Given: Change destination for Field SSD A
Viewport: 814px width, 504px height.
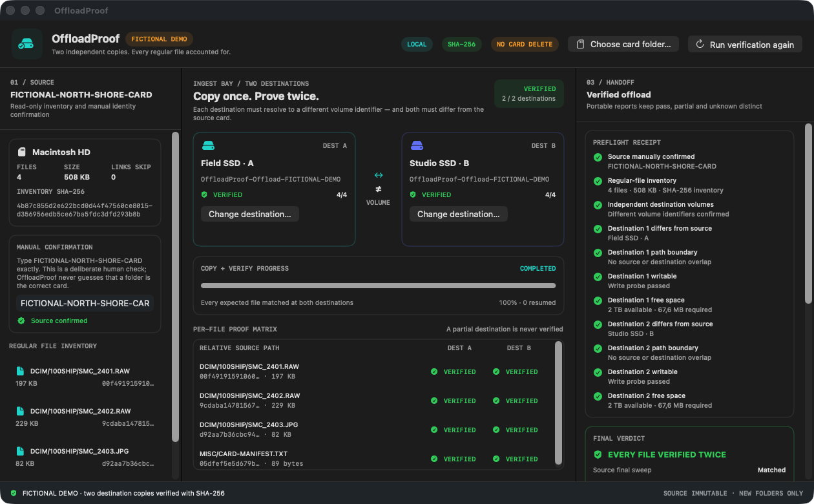Looking at the screenshot, I should pos(250,214).
